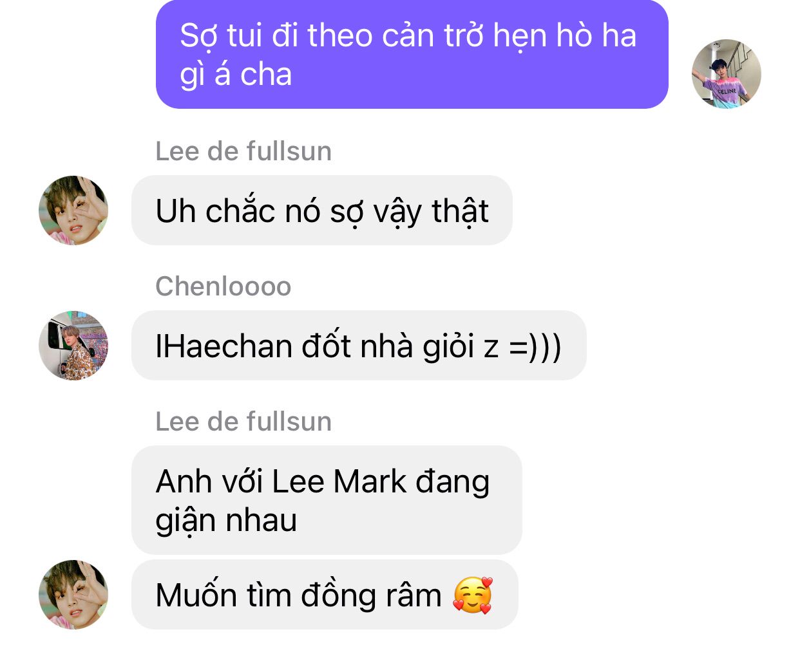The width and height of the screenshot is (800, 672).
Task: Select the "IHaechan đốt nhà giỏi z" bubble
Action: coord(359,346)
